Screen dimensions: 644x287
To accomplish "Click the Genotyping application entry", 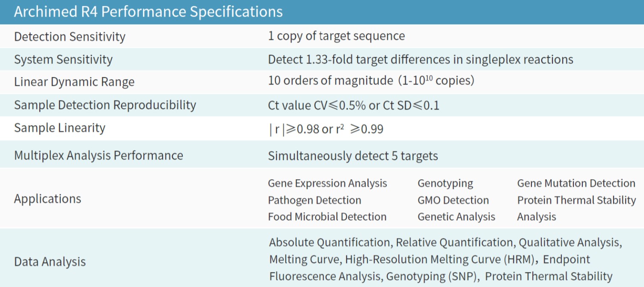I will pos(445,183).
